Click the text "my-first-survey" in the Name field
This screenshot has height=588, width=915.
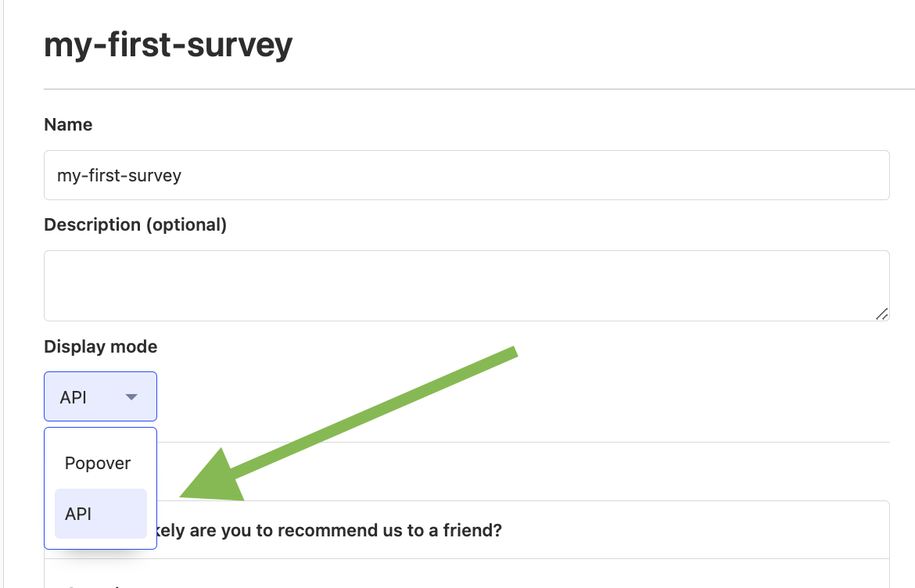(117, 175)
